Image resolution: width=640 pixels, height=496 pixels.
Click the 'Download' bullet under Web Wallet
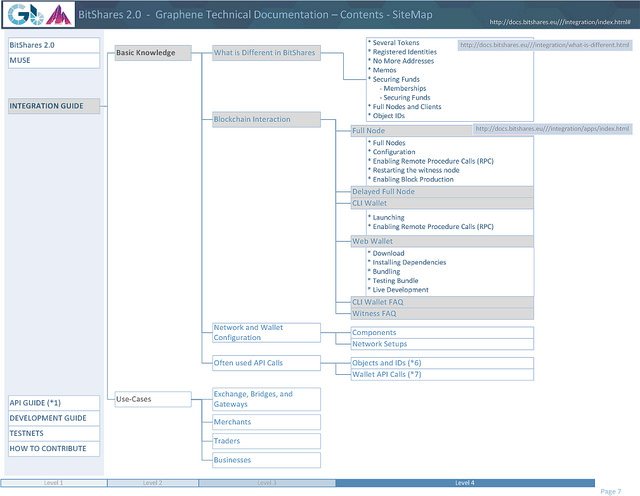pyautogui.click(x=388, y=253)
